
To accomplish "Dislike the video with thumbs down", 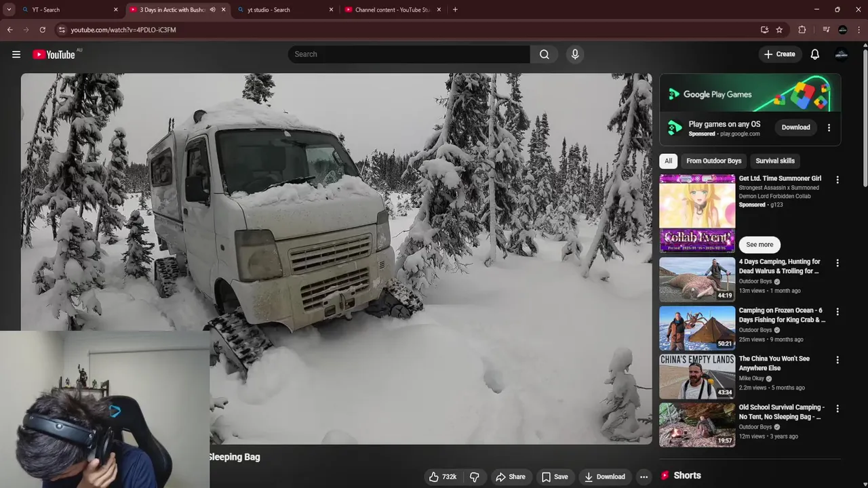I will click(475, 476).
